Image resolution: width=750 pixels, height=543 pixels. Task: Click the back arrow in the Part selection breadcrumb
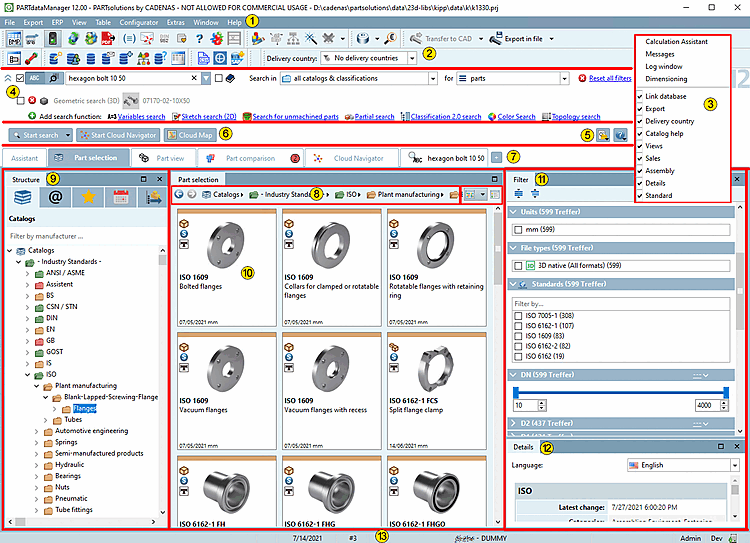pyautogui.click(x=178, y=194)
